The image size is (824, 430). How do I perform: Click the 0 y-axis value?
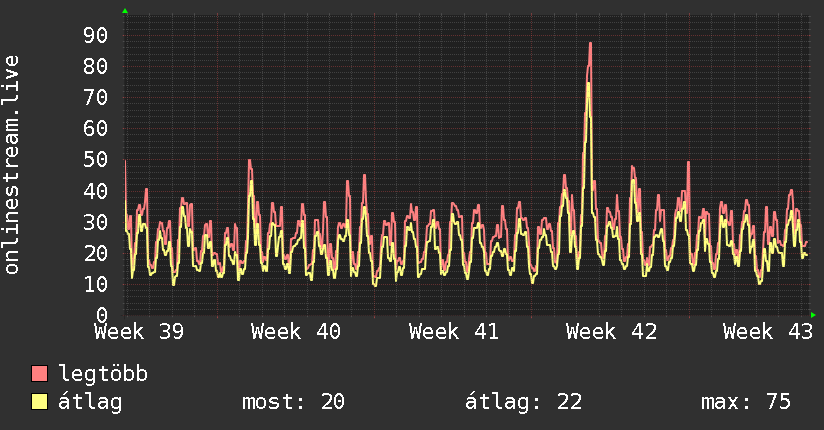pos(102,315)
